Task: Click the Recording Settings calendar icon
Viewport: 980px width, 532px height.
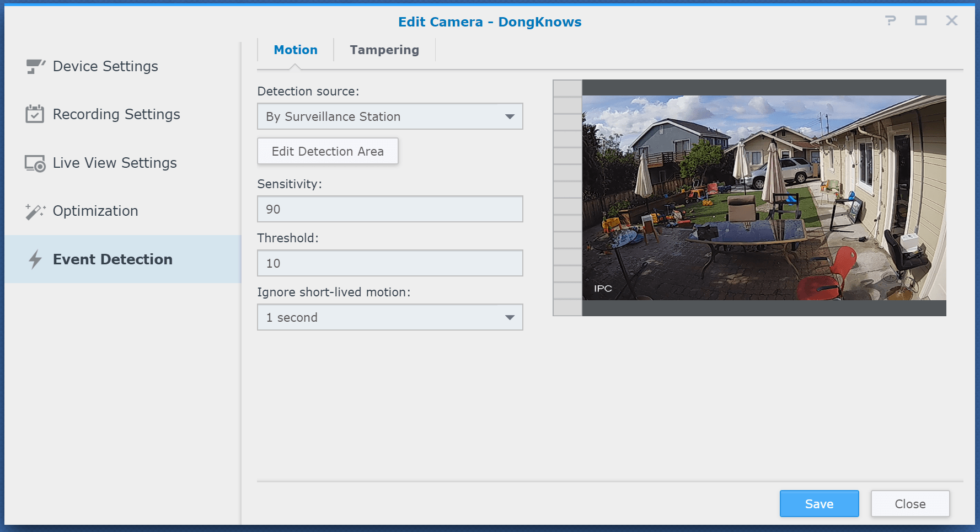Action: (x=35, y=114)
